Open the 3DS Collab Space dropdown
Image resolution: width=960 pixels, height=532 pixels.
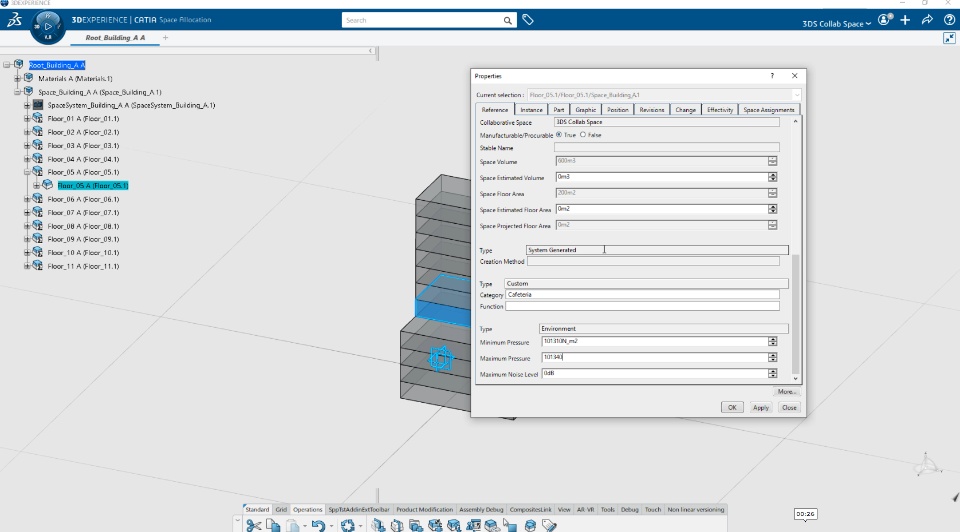pyautogui.click(x=836, y=24)
